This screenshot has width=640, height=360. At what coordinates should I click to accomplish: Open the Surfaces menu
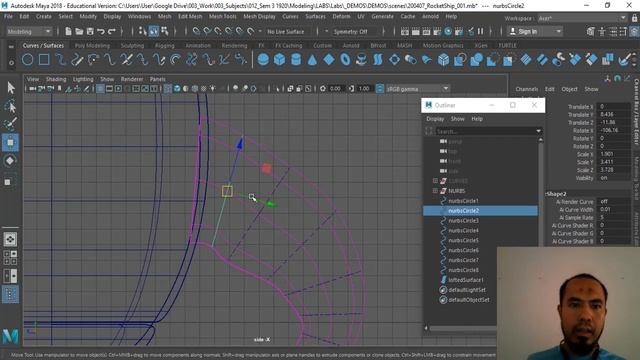point(315,16)
